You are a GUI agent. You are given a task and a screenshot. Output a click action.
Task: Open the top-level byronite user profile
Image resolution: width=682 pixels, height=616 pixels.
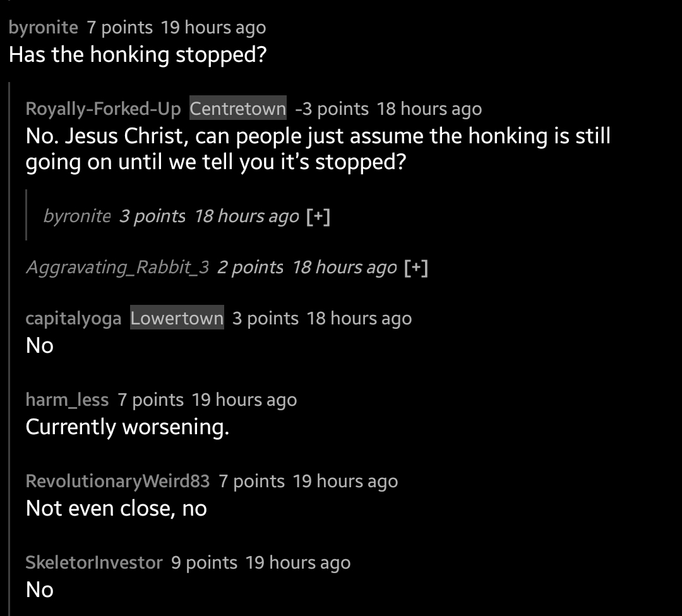point(44,28)
